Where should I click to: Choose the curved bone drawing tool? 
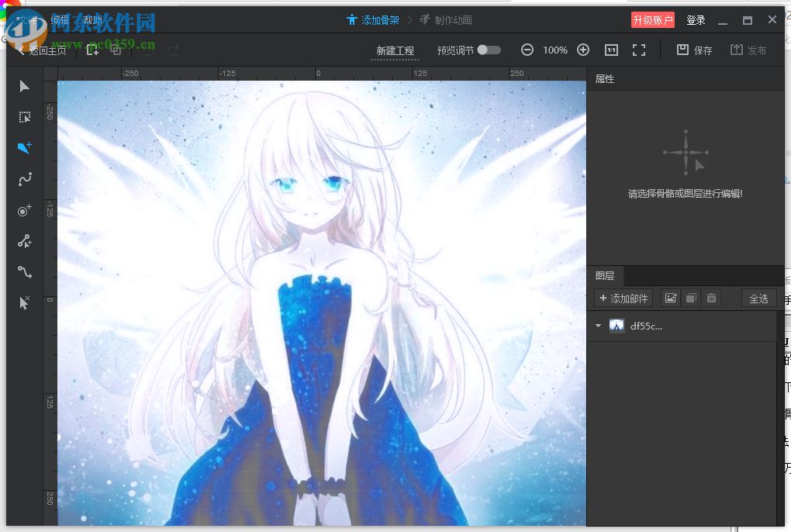click(24, 178)
